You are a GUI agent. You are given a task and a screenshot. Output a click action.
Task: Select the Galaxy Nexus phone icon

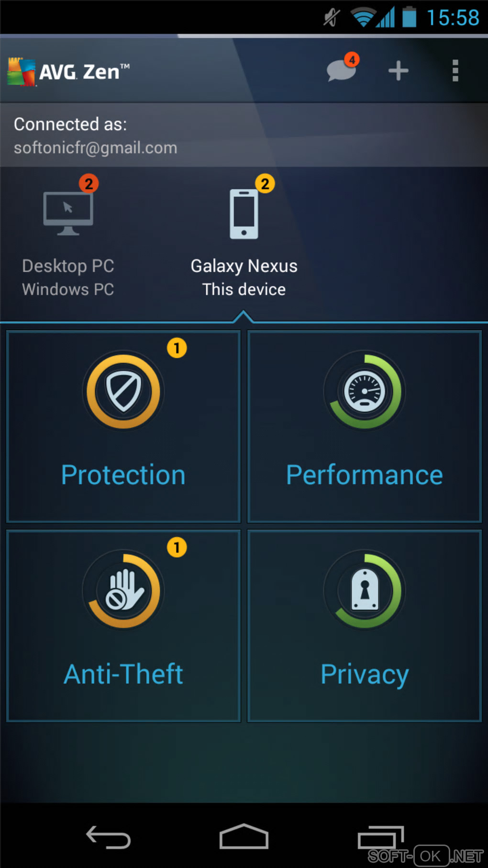tap(244, 214)
